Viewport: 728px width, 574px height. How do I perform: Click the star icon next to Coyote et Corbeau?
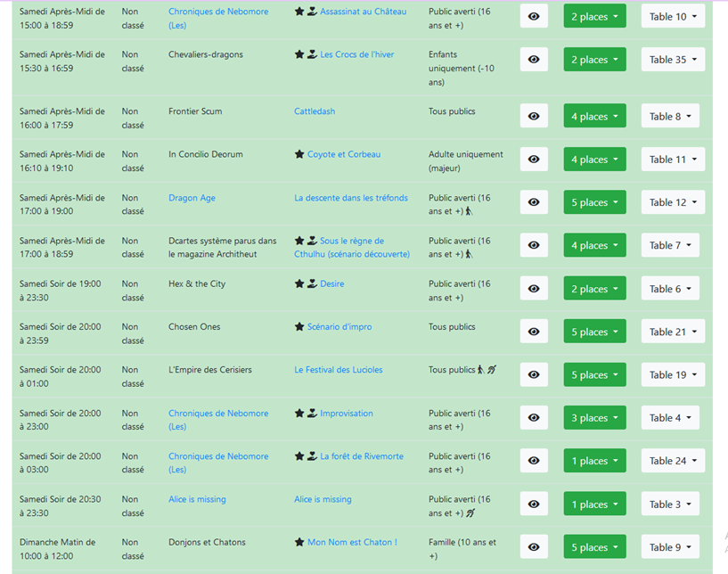[x=299, y=154]
